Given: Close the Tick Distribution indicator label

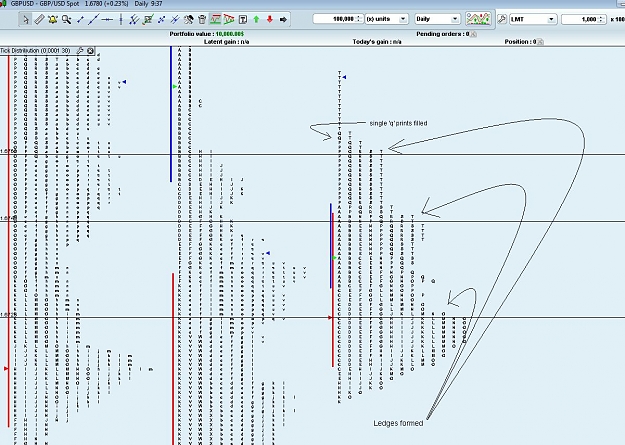Looking at the screenshot, I should click(x=90, y=51).
